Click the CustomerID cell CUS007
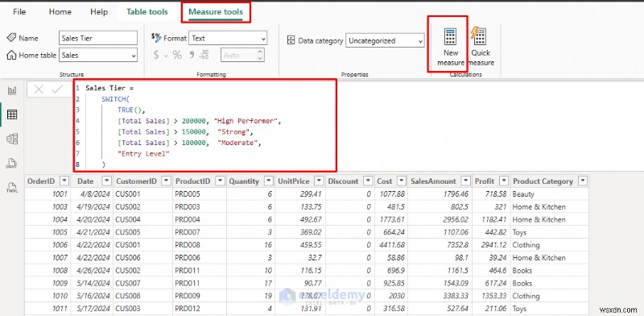This screenshot has width=644, height=316. click(143, 283)
